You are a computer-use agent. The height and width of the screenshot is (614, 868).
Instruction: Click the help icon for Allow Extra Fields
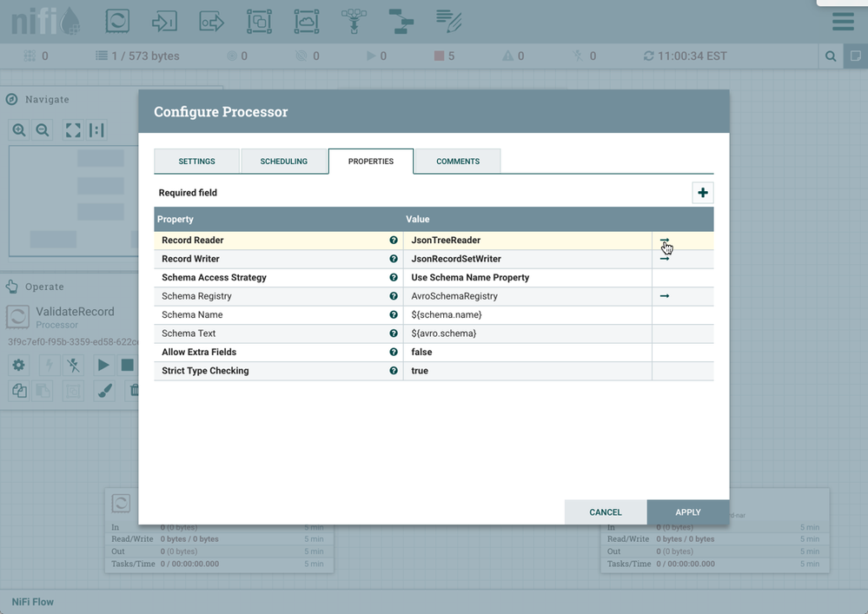click(x=394, y=353)
